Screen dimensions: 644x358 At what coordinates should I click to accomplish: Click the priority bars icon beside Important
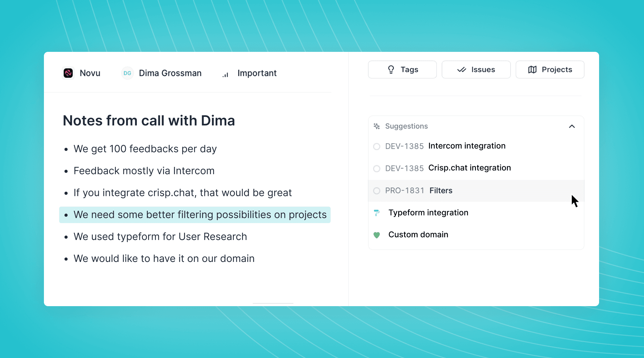point(225,74)
